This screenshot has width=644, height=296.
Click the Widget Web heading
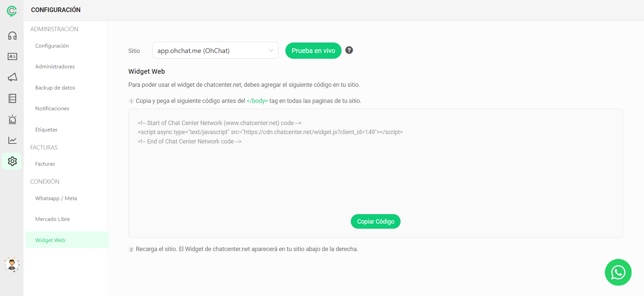[x=147, y=71]
